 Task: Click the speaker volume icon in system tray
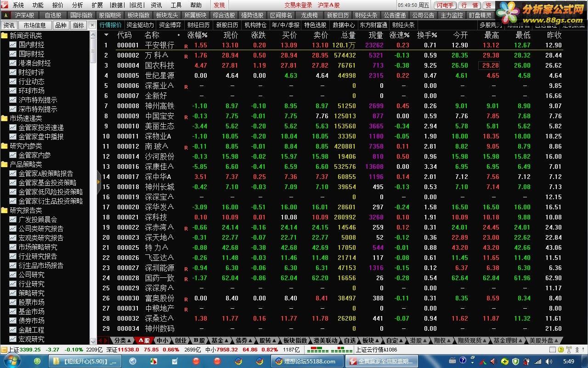click(548, 362)
